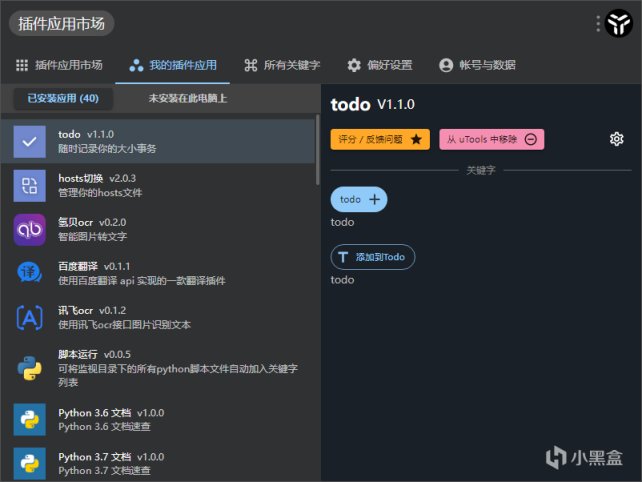Open todo plugin settings gear icon
This screenshot has height=482, width=642.
[616, 139]
